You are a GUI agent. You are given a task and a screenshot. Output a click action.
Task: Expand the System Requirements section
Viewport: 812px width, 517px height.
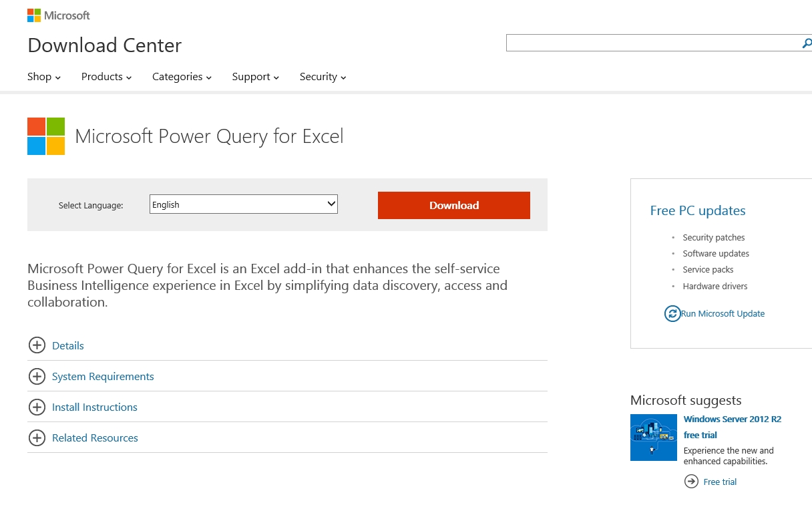(103, 376)
